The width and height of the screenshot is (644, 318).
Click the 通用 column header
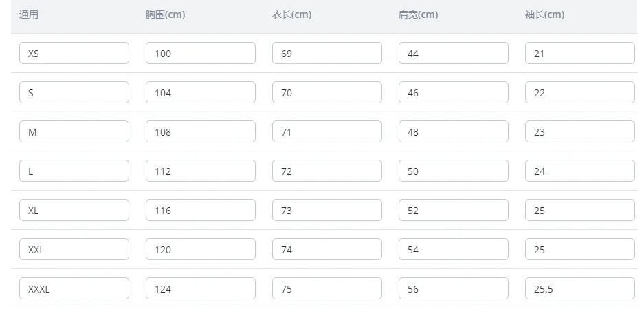pyautogui.click(x=29, y=14)
